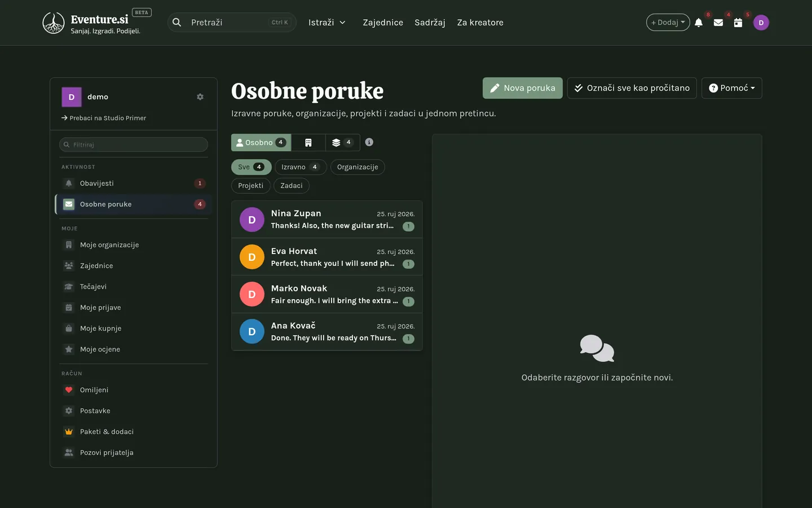Image resolution: width=812 pixels, height=508 pixels.
Task: Select the Zadaci filter chip
Action: click(x=292, y=186)
